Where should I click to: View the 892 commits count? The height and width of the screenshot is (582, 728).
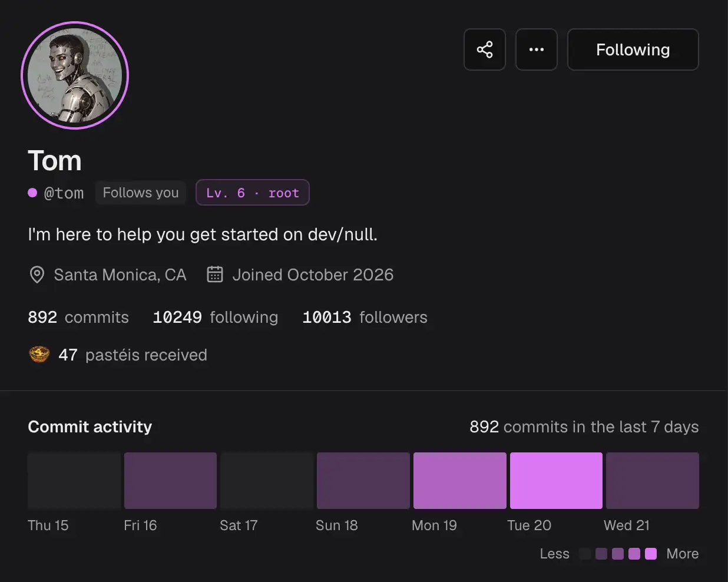(78, 318)
